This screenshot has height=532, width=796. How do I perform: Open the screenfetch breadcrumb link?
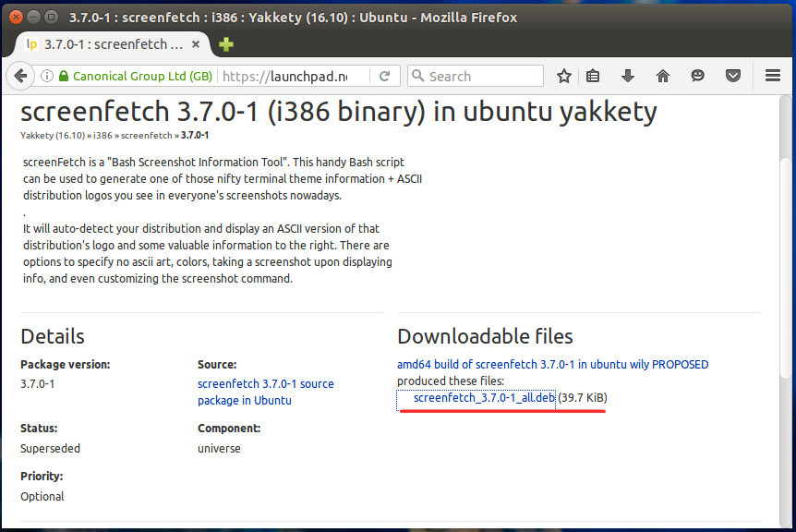[147, 136]
